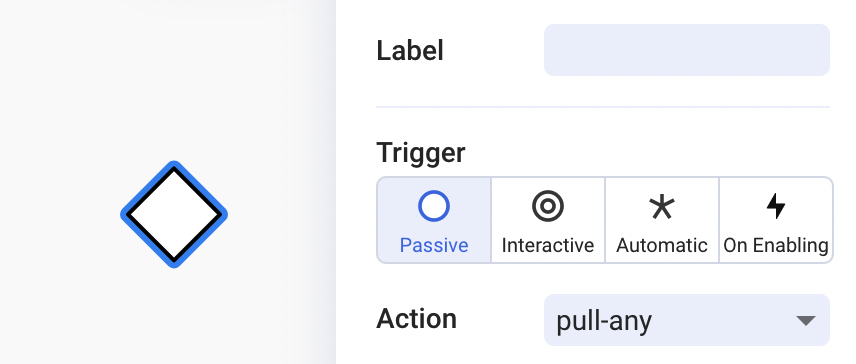Set trigger to Passive
The image size is (856, 364).
pyautogui.click(x=434, y=220)
